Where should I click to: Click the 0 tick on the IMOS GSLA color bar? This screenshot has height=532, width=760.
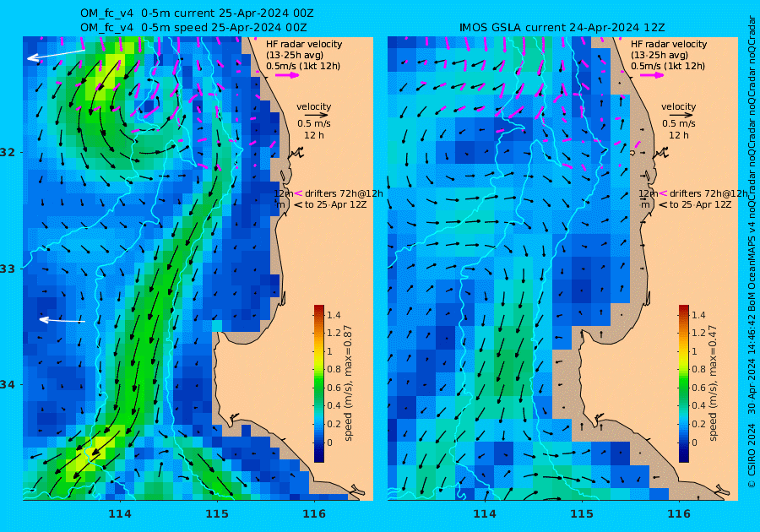coord(694,442)
